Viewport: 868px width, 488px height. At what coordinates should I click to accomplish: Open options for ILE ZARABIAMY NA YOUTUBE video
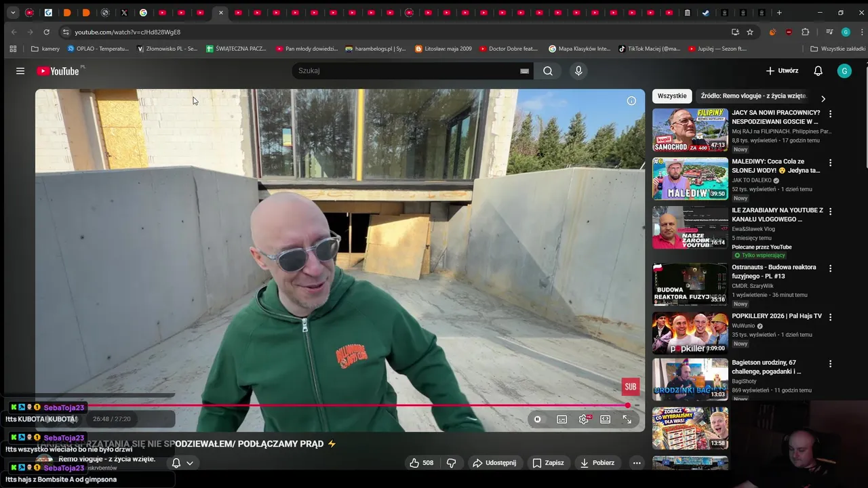point(830,211)
